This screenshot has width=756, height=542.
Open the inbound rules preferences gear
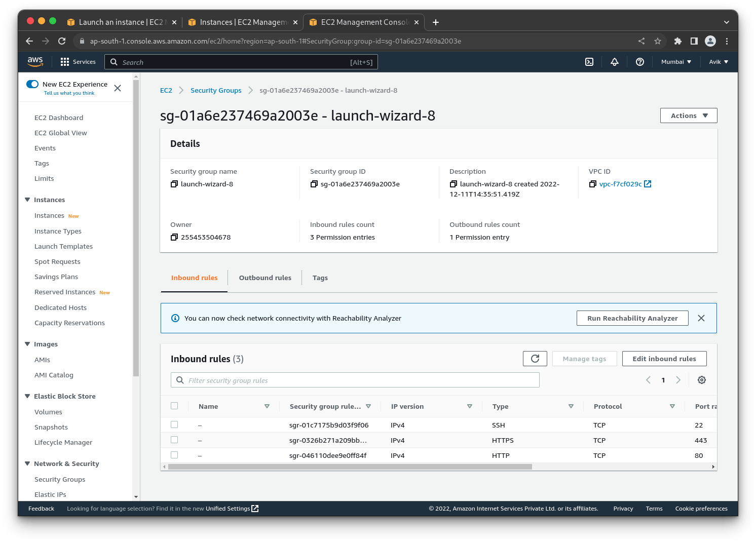coord(702,379)
